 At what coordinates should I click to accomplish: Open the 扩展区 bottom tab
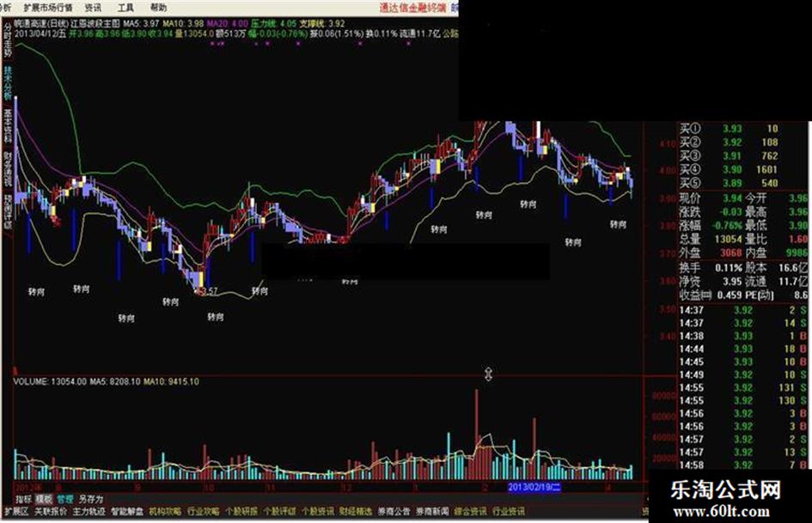point(16,512)
